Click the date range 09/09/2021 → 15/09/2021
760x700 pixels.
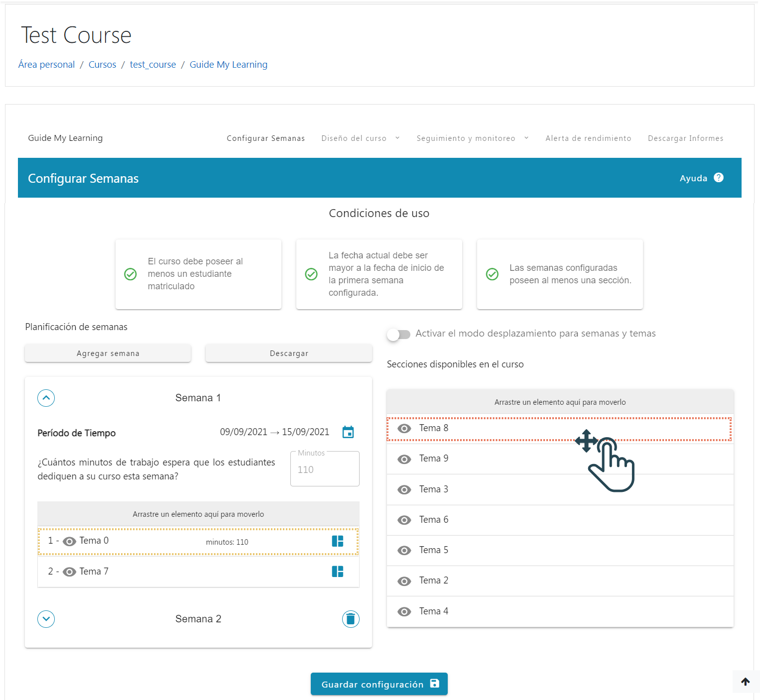point(274,432)
